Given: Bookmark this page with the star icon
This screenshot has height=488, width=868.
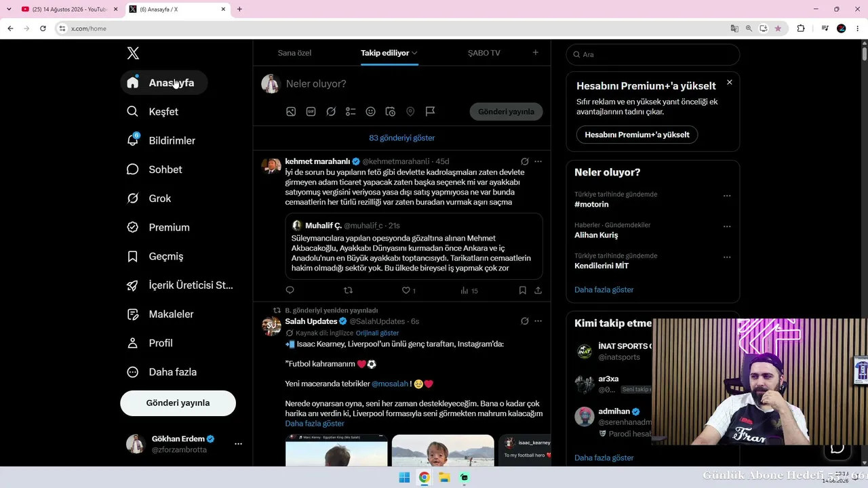Looking at the screenshot, I should (778, 28).
